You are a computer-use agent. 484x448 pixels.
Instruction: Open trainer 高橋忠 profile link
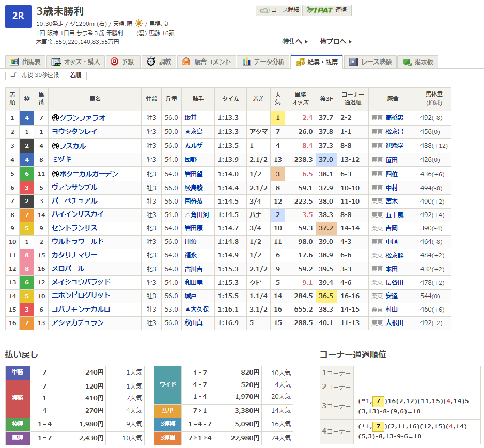pyautogui.click(x=395, y=118)
